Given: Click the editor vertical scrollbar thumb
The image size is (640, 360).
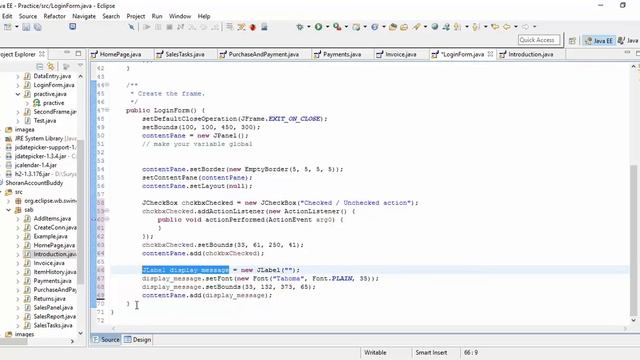Looking at the screenshot, I should 633,240.
